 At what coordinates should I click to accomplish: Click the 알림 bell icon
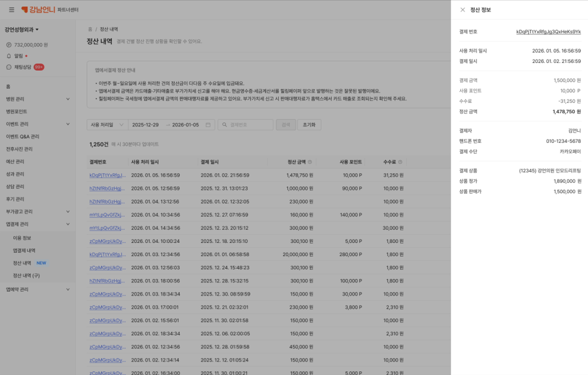point(9,56)
